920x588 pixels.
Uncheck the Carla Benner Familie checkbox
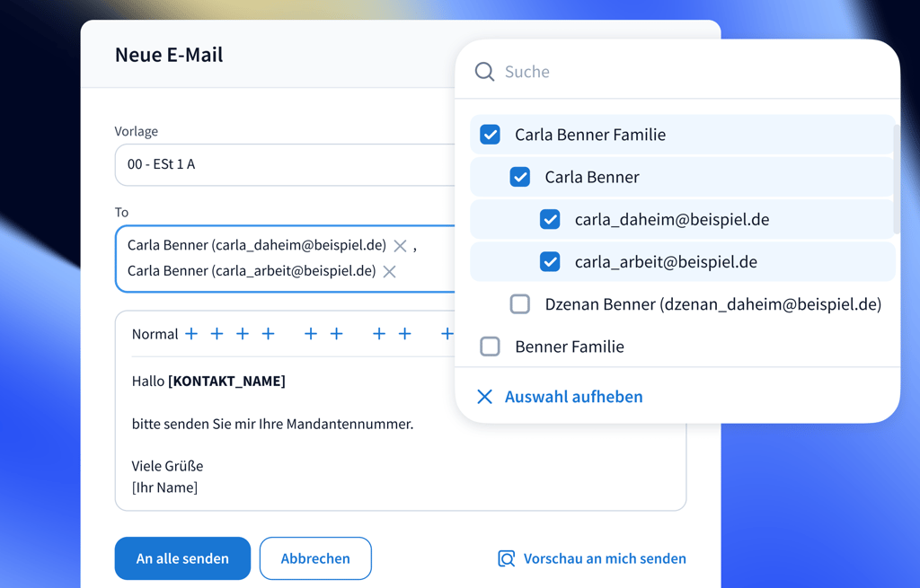(491, 135)
